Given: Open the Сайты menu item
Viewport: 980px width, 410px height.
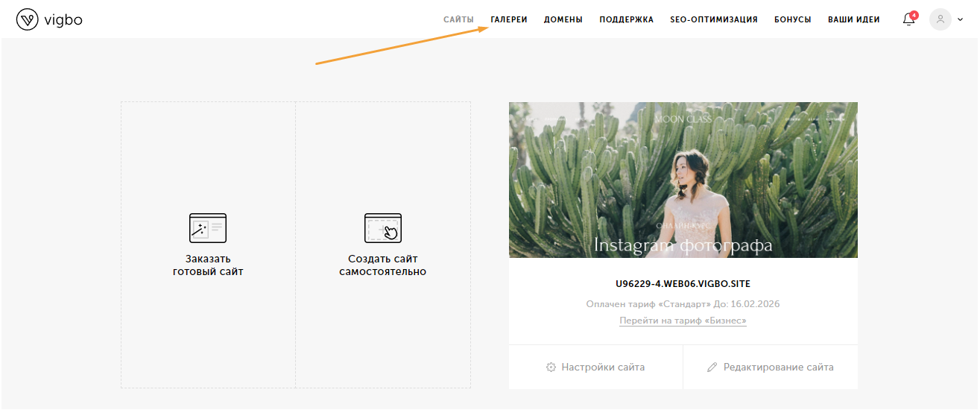Looking at the screenshot, I should pyautogui.click(x=458, y=20).
